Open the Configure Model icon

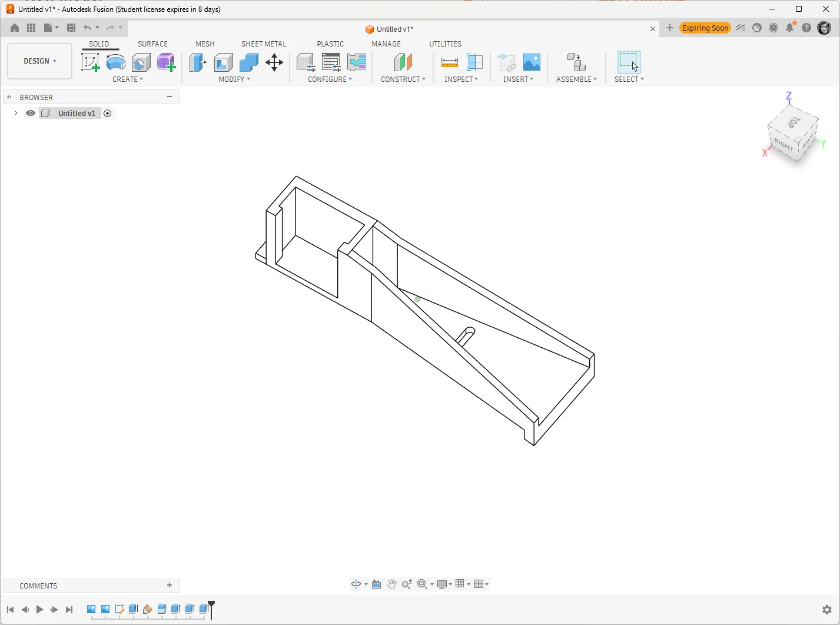click(x=306, y=62)
